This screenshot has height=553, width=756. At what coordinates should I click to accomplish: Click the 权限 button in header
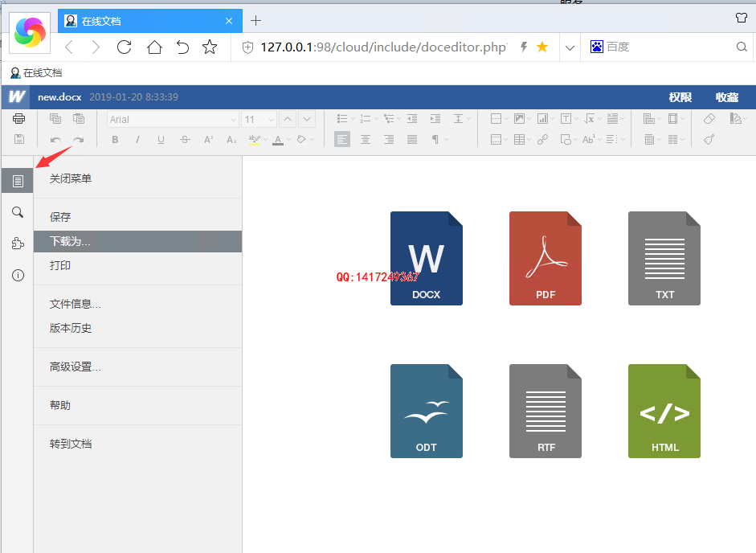680,97
